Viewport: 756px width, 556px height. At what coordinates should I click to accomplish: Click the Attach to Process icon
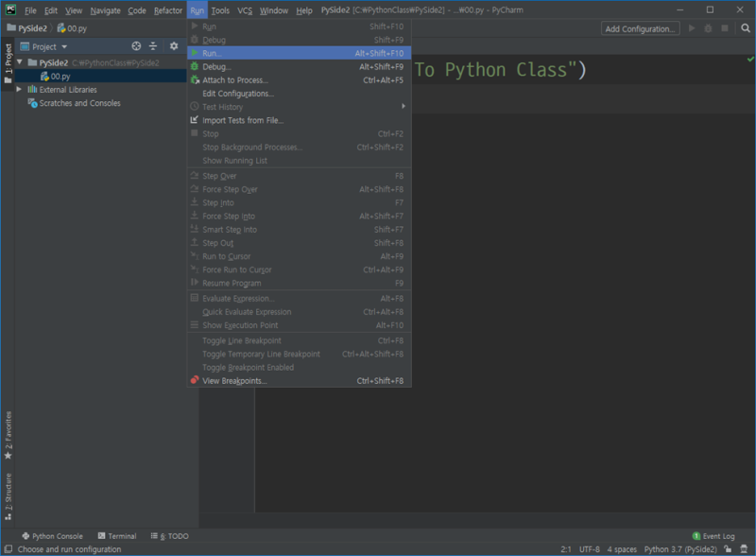tap(195, 80)
